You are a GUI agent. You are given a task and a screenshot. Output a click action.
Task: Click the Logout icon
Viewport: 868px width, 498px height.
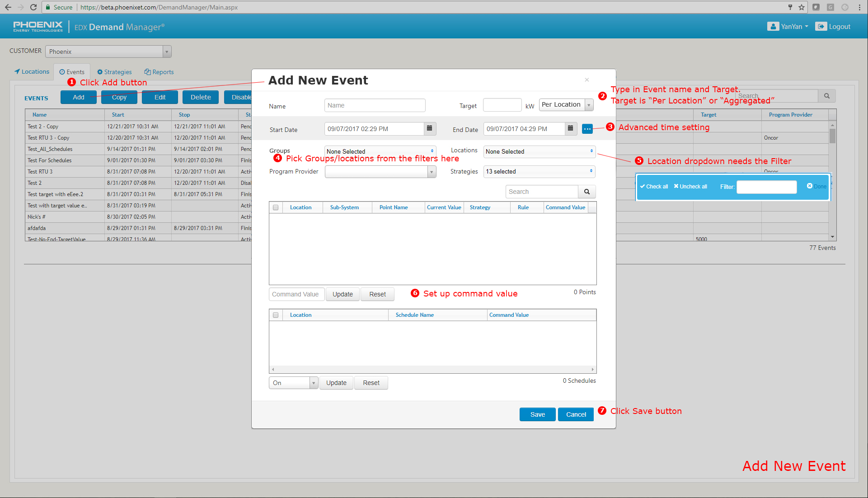tap(821, 27)
